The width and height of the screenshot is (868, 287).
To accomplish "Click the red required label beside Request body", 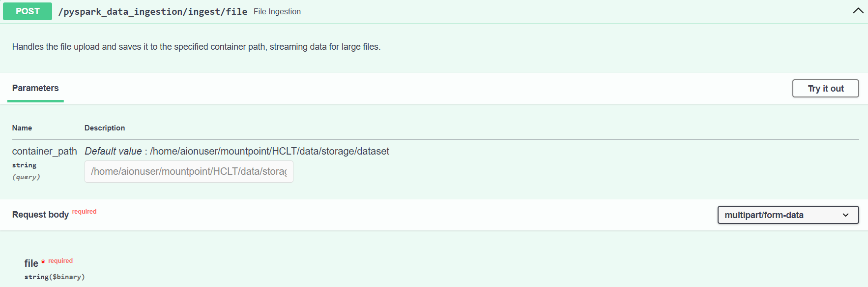I will (x=84, y=212).
